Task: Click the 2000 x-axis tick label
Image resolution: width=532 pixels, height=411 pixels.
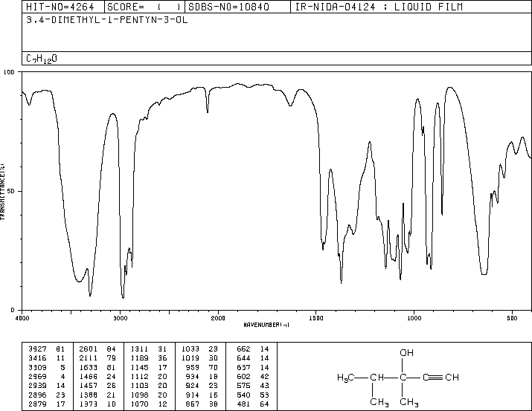Action: 218,318
